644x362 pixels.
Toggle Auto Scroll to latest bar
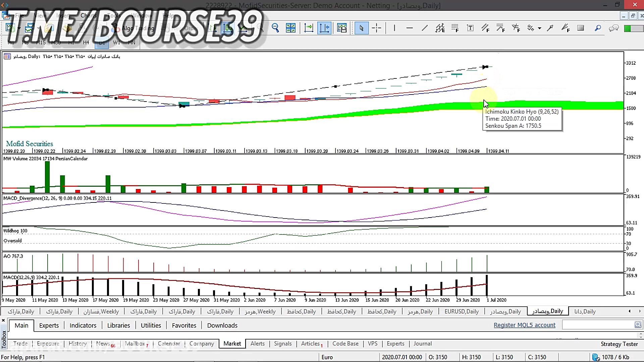coord(309,28)
